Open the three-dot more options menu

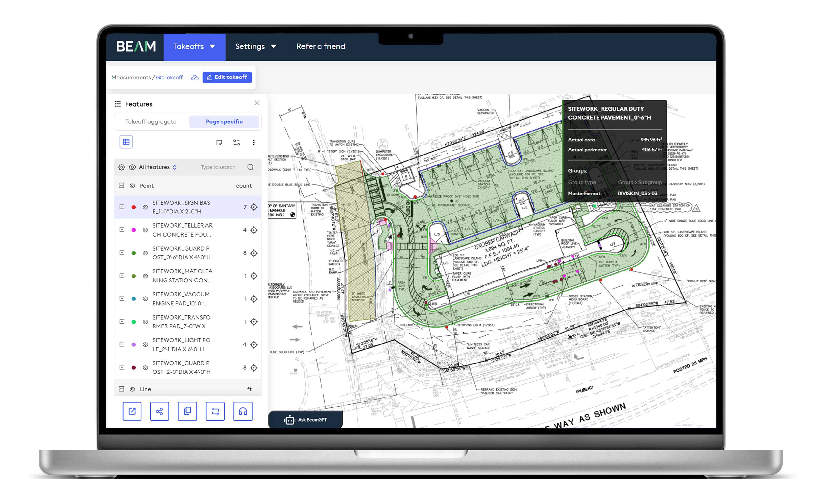click(x=254, y=143)
